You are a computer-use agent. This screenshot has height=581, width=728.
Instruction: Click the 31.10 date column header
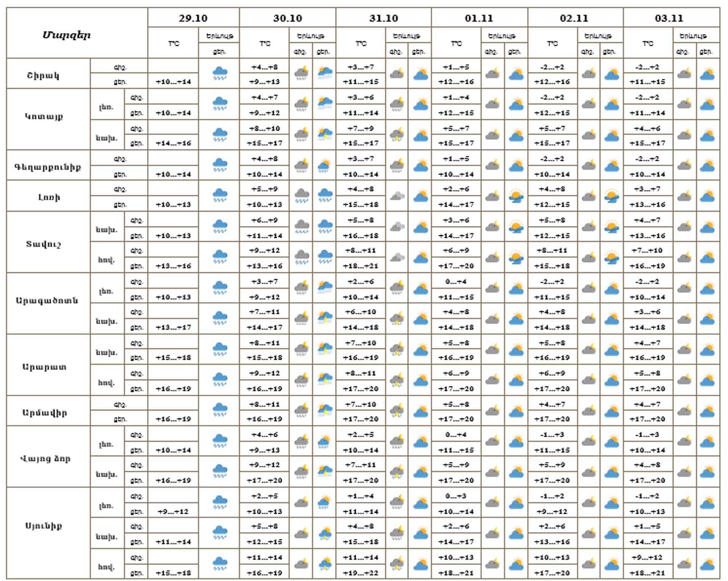tap(384, 18)
